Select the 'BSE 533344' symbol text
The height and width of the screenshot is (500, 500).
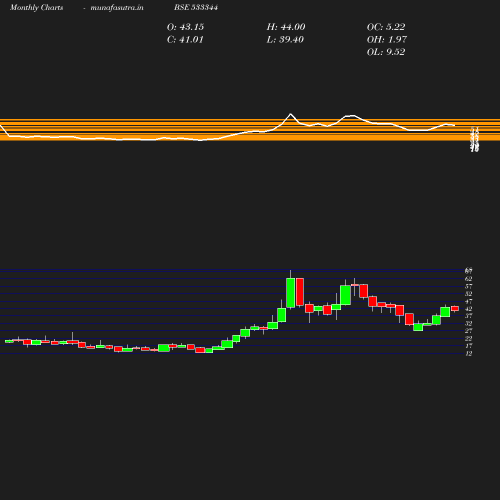[x=196, y=7]
